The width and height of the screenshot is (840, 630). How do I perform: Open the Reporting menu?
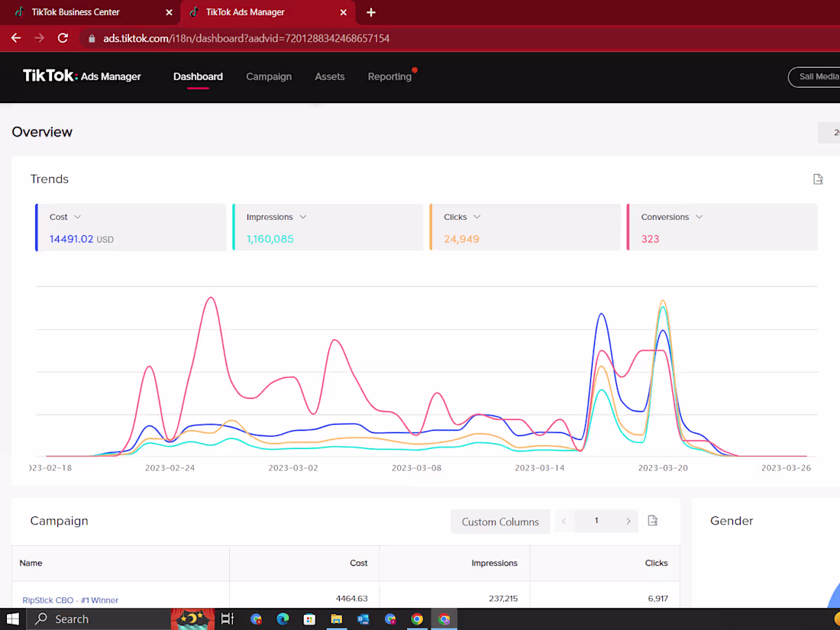point(389,76)
